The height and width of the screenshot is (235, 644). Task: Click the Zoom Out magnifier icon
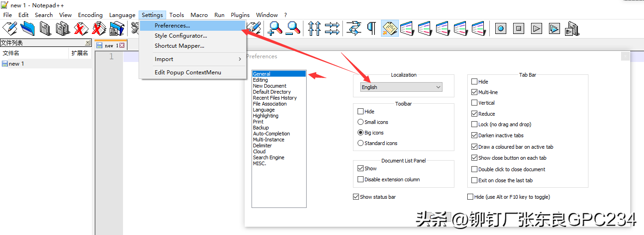(x=293, y=28)
